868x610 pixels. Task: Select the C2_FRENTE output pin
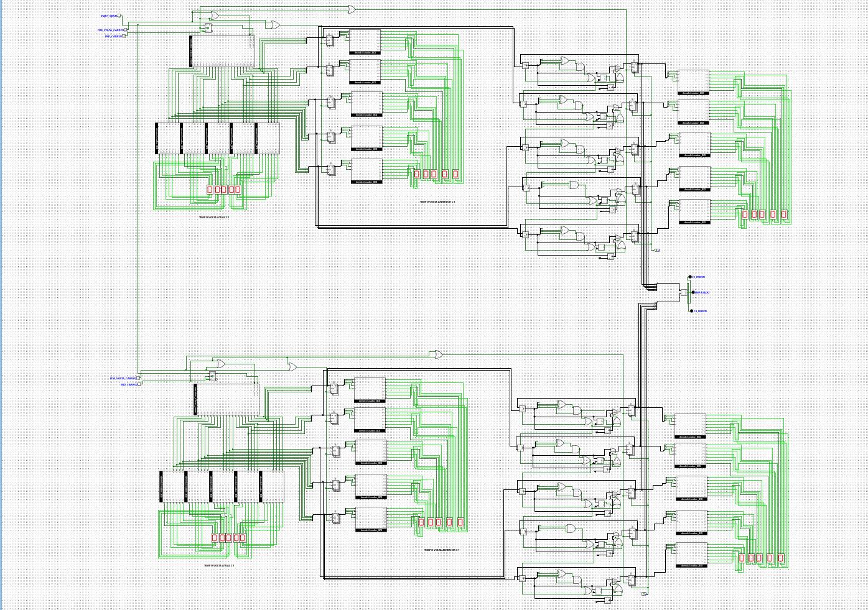pyautogui.click(x=691, y=311)
